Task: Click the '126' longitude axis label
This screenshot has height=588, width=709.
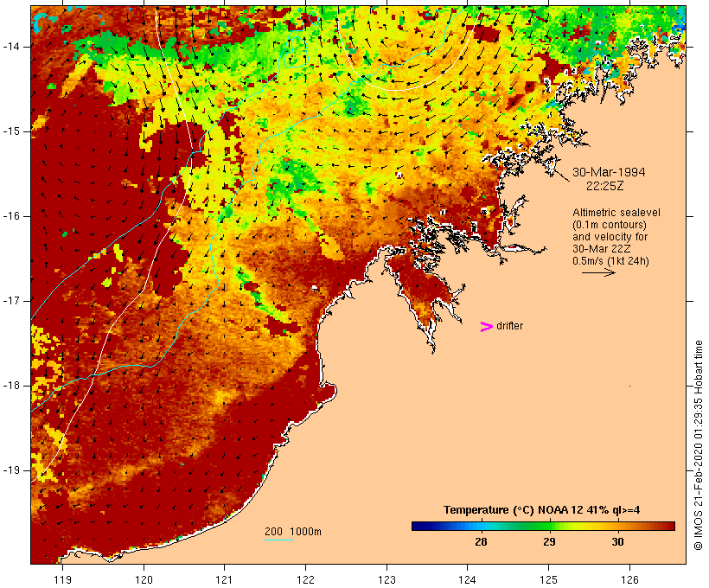Action: pyautogui.click(x=629, y=579)
